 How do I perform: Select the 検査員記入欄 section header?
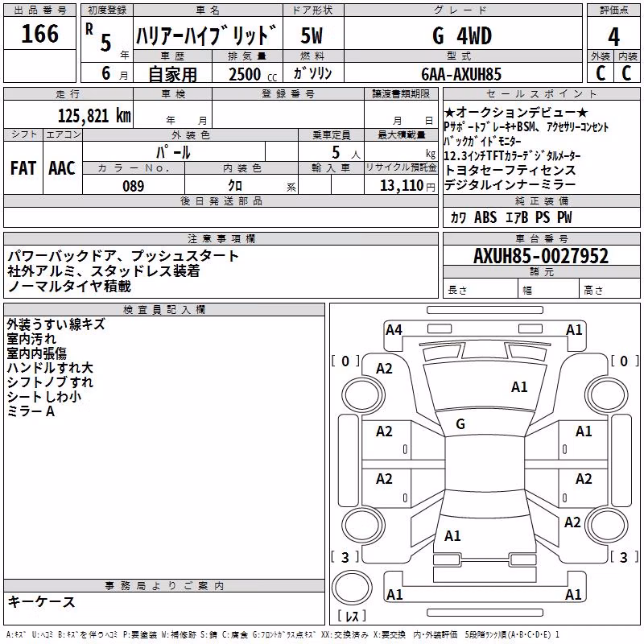pos(164,310)
